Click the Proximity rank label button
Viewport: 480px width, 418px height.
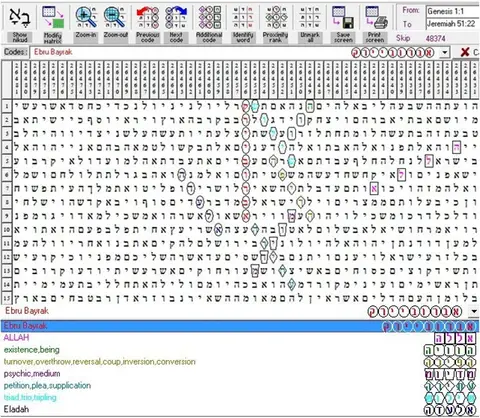click(275, 37)
